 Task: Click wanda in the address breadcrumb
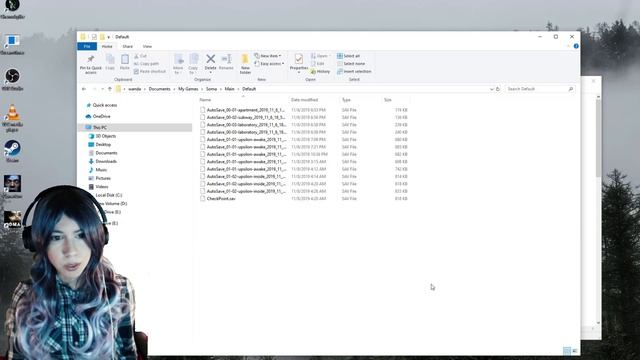(134, 89)
